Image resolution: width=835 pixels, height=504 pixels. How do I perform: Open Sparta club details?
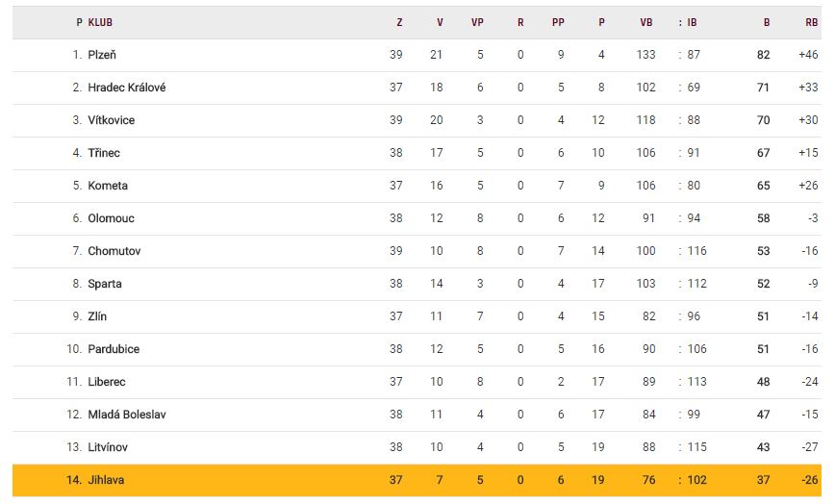click(x=105, y=284)
